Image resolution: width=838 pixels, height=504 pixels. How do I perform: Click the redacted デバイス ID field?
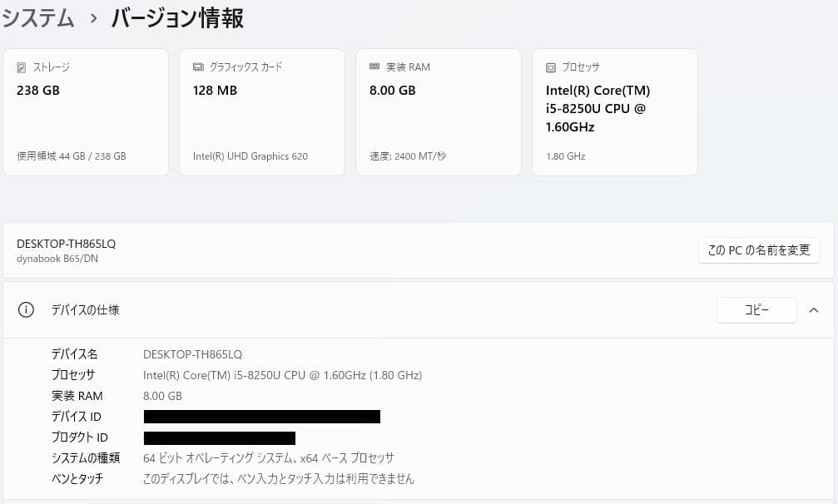point(261,416)
